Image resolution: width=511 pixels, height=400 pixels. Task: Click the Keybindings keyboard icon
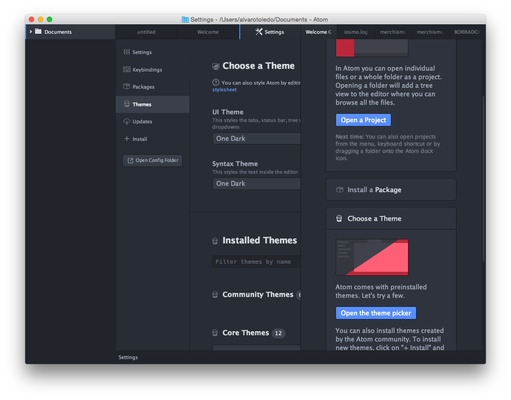(x=127, y=69)
